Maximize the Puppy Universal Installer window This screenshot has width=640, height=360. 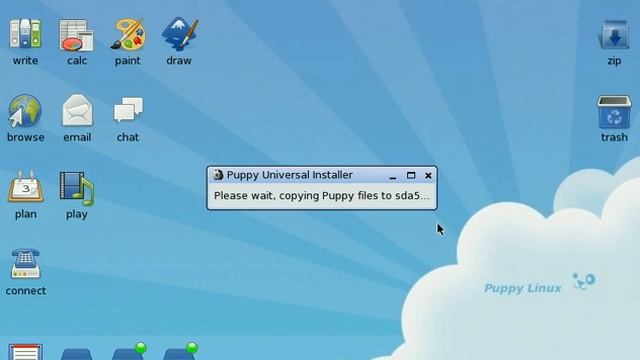point(411,176)
